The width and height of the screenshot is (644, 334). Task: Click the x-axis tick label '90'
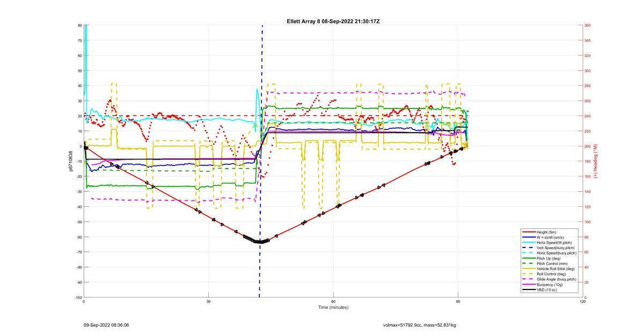pyautogui.click(x=458, y=302)
